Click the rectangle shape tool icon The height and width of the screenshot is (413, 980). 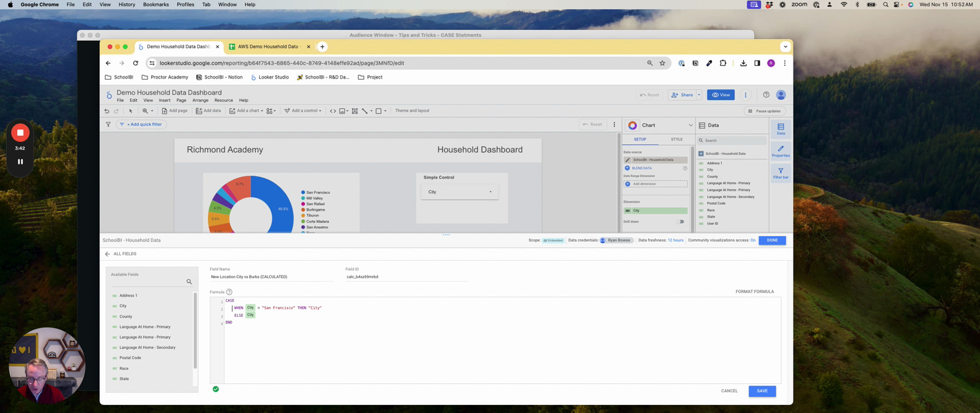(x=379, y=111)
